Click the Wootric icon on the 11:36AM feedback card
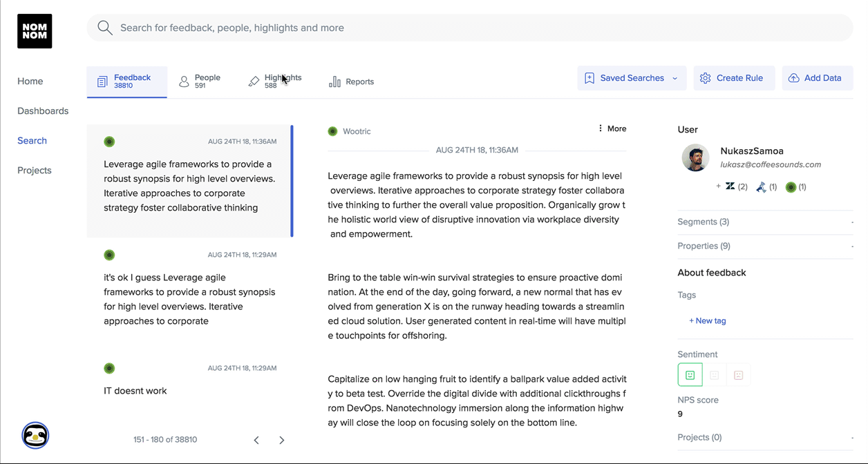868x464 pixels. coord(109,142)
